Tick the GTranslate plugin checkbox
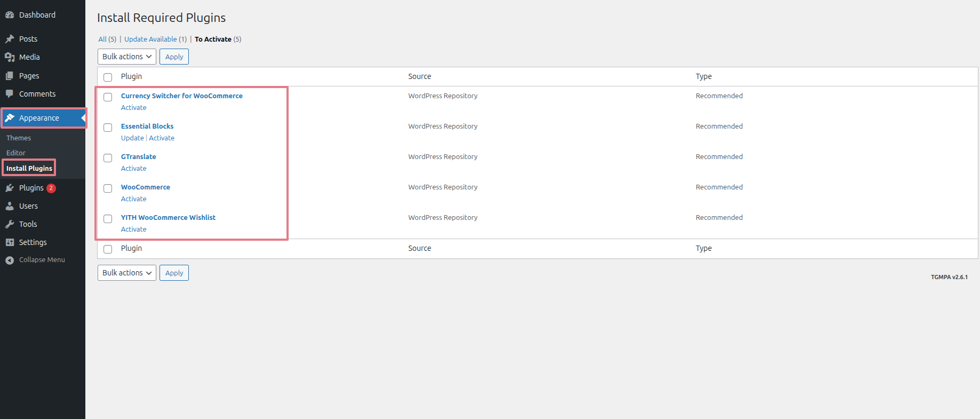The height and width of the screenshot is (419, 980). tap(108, 158)
